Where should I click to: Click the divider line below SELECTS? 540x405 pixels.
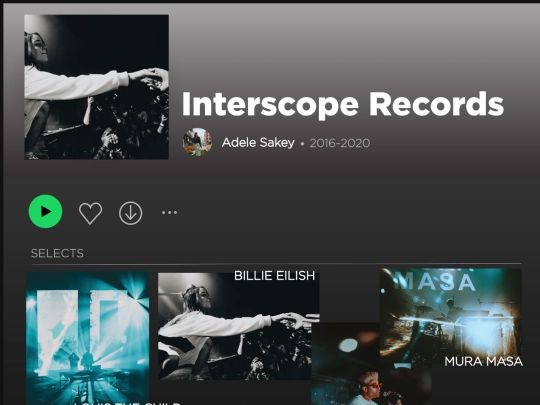277,264
